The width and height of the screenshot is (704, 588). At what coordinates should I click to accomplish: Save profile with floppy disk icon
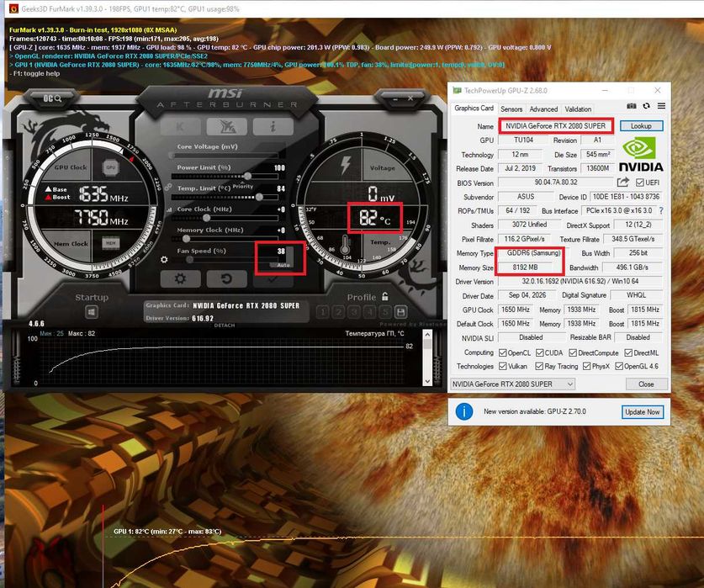pos(401,312)
